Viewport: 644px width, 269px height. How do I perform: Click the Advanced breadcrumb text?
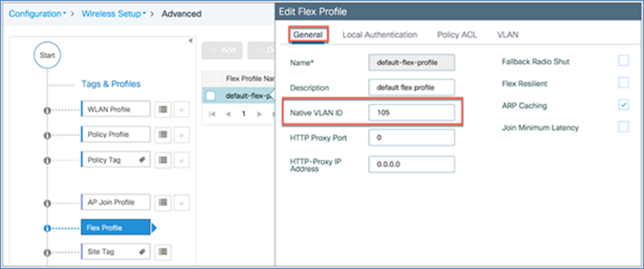pos(181,14)
